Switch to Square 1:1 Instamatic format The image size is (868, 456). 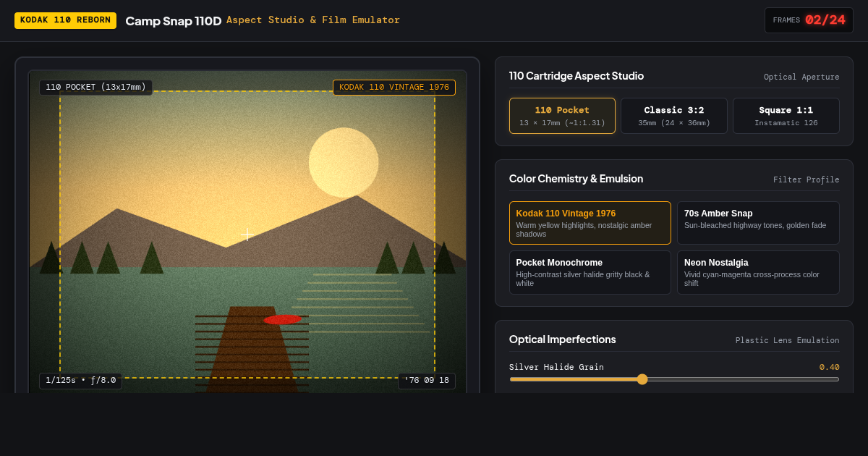[786, 116]
